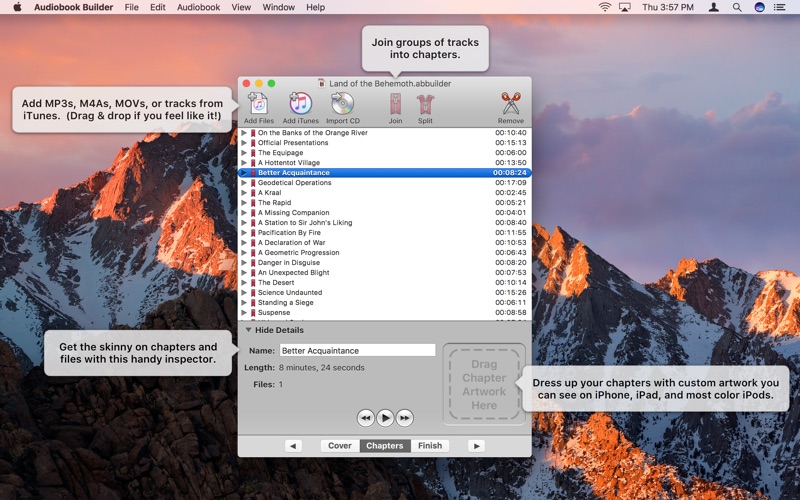Viewport: 800px width, 500px height.
Task: Switch to the Finish tab
Action: click(x=430, y=446)
